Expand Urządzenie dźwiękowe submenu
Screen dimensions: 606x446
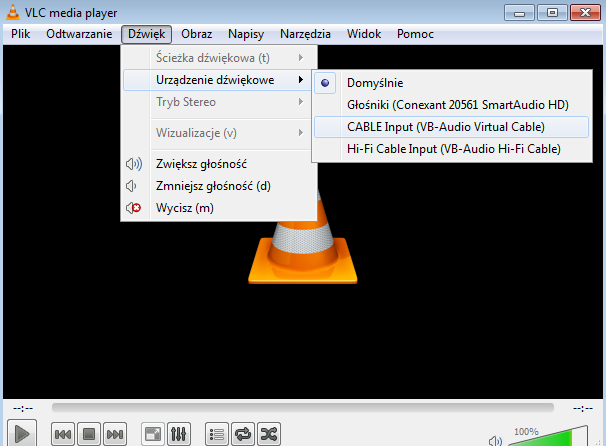click(x=219, y=80)
